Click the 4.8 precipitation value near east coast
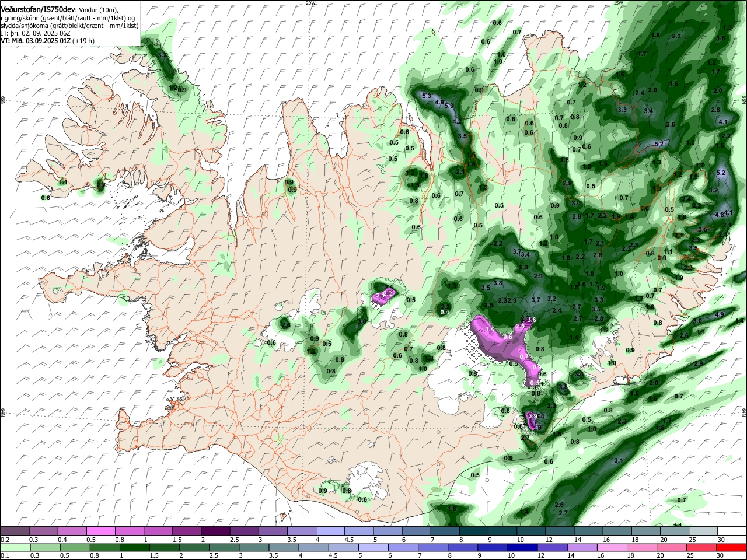Viewport: 747px width, 560px height. coord(719,214)
